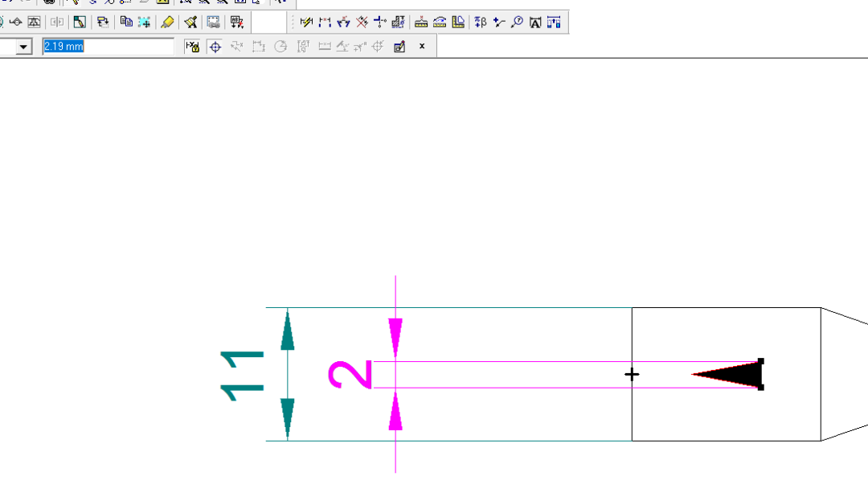868x489 pixels.
Task: Select the diamond connector symbol tool
Action: [15, 23]
